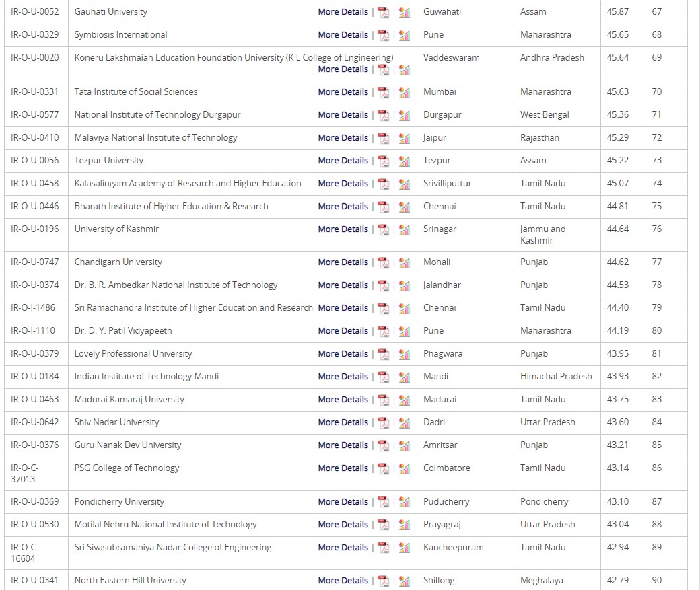Viewport: 700px width, 590px height.
Task: Open PDF icon for Bharath Institute
Action: pyautogui.click(x=383, y=207)
